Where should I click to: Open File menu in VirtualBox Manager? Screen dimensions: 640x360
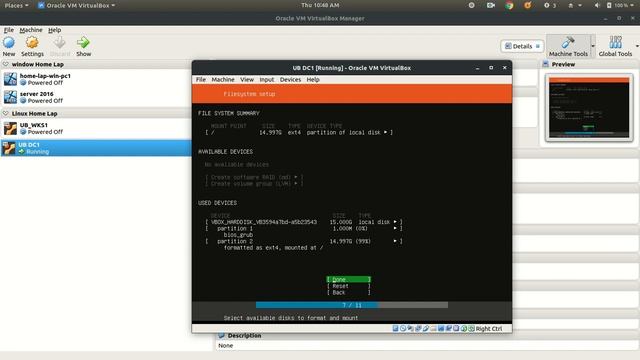click(x=9, y=30)
